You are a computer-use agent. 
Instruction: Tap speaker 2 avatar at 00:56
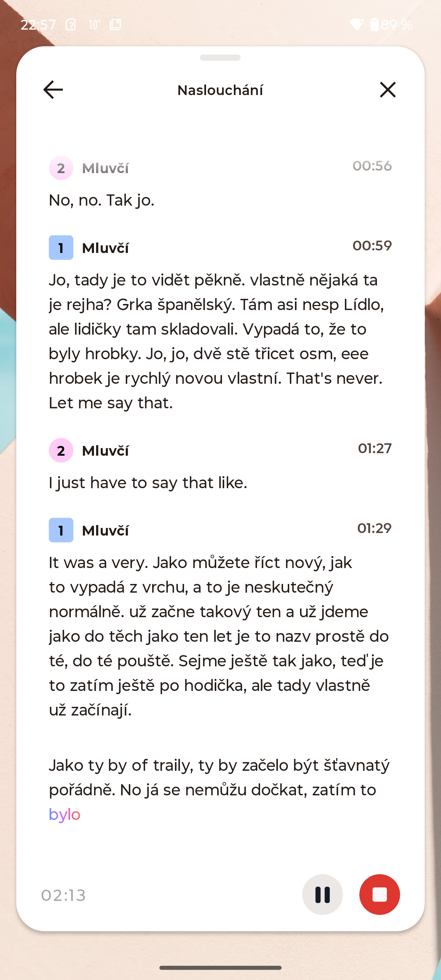point(61,168)
